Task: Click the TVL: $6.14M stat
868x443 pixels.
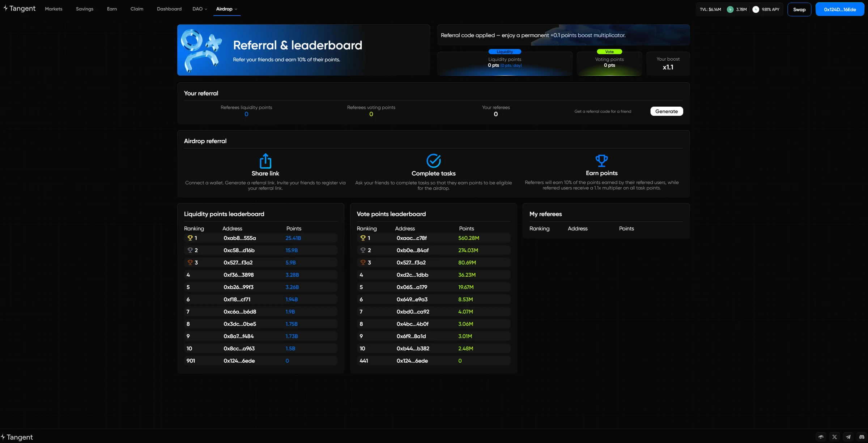Action: click(710, 9)
